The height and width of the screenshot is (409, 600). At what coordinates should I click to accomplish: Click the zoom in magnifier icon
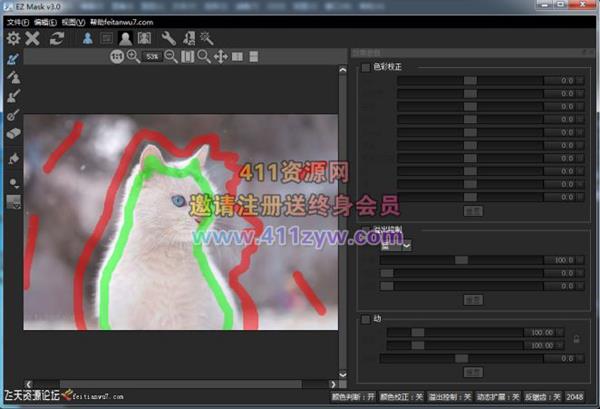133,57
